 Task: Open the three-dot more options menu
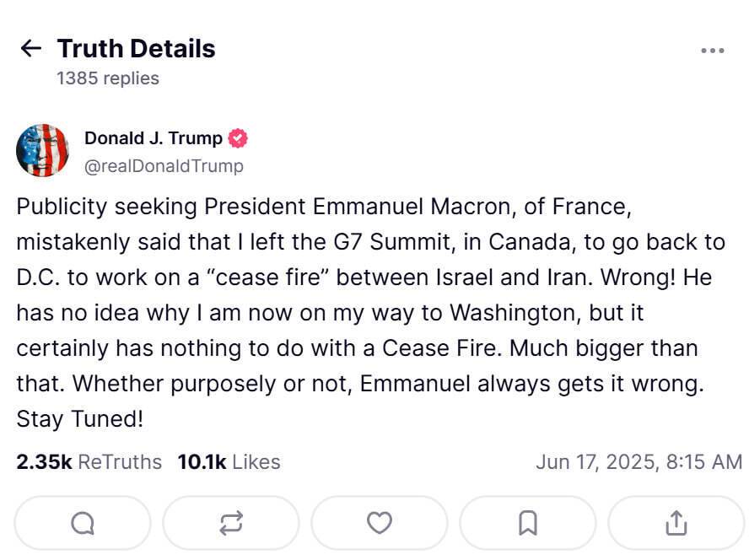713,51
